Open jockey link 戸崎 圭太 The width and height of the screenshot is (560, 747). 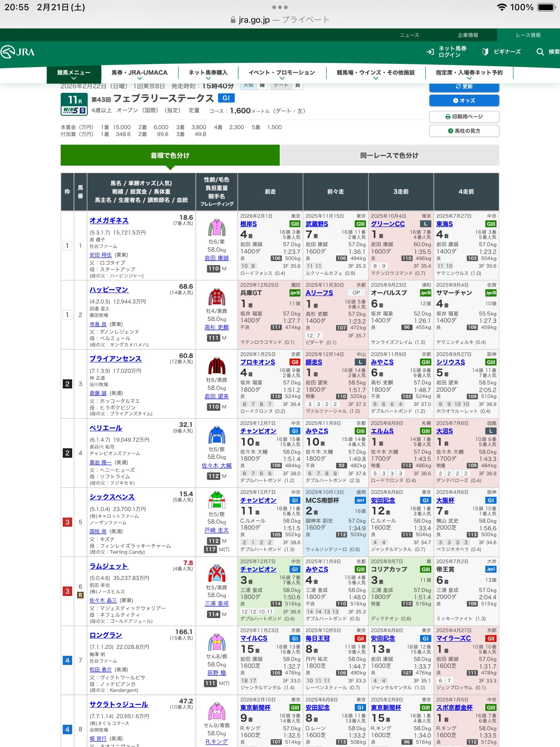[217, 530]
